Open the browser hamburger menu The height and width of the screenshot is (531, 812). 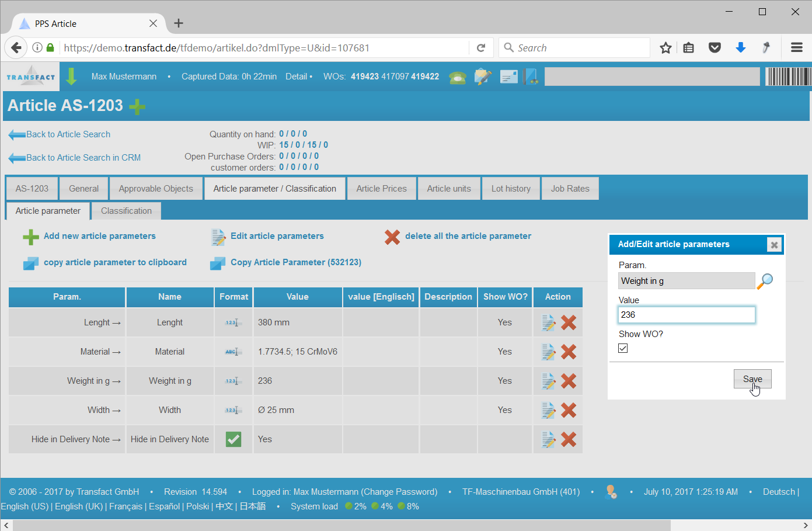click(797, 48)
